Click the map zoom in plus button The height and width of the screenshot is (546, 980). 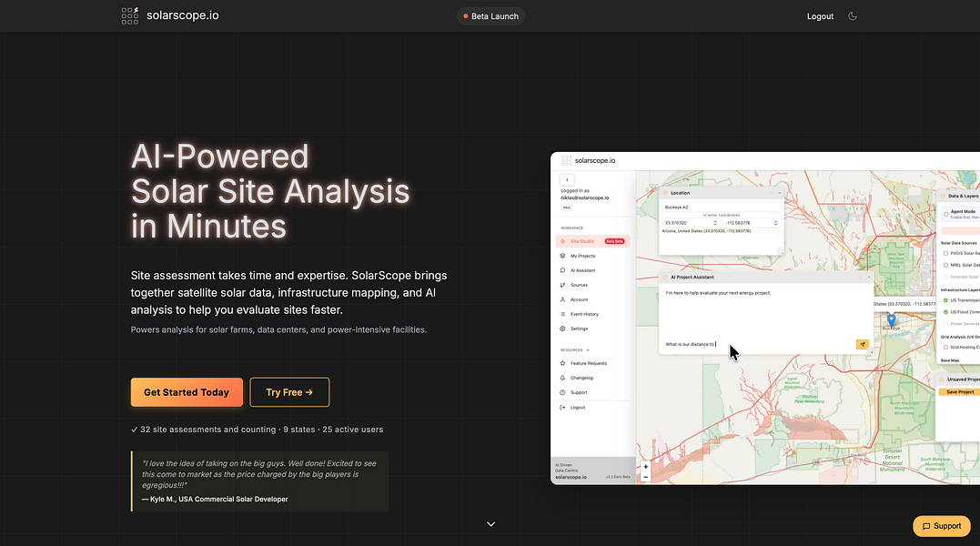point(646,467)
